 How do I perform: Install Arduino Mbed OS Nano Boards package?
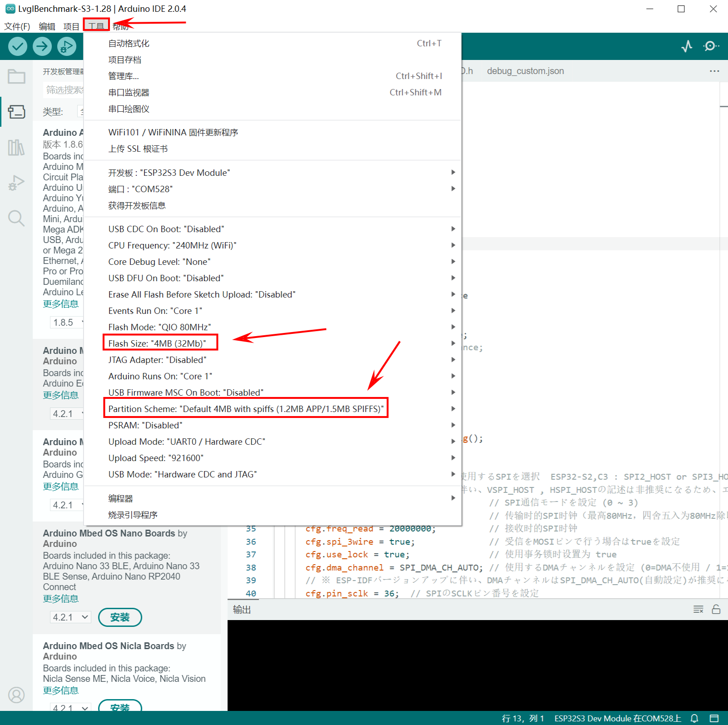(x=120, y=617)
